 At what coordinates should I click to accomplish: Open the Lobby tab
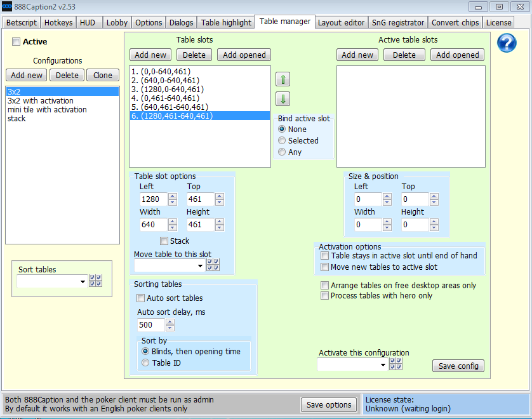pos(117,23)
